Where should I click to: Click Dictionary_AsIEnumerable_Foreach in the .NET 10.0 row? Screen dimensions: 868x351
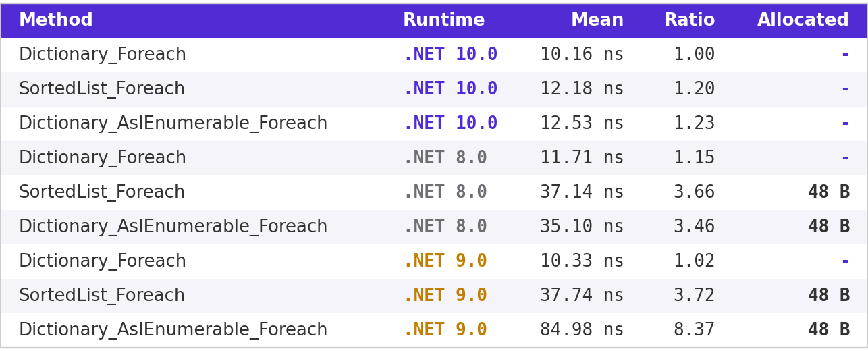[173, 124]
